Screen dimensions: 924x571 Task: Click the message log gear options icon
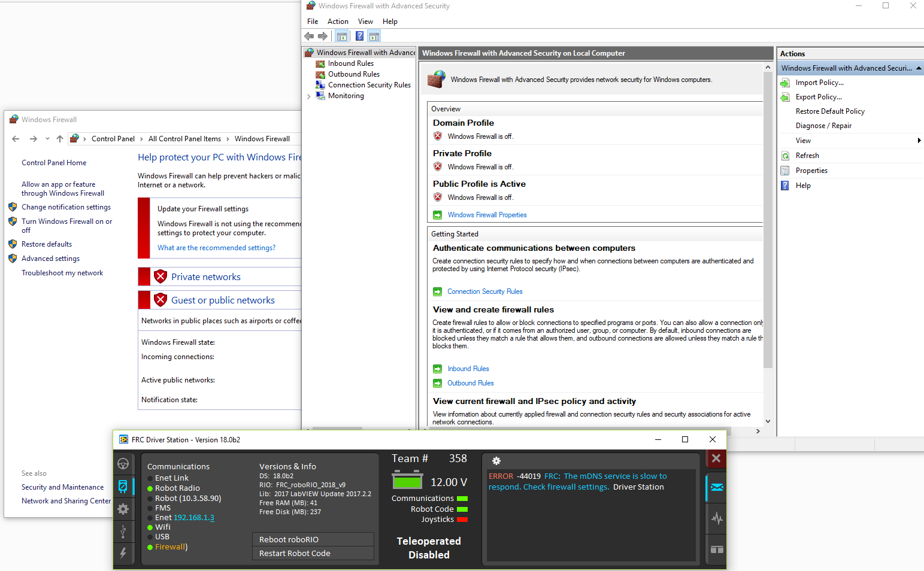[x=496, y=461]
